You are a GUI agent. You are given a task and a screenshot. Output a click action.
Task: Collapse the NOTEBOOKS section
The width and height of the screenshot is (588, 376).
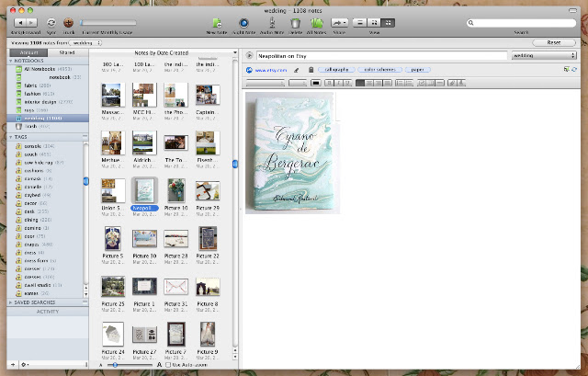[x=11, y=61]
